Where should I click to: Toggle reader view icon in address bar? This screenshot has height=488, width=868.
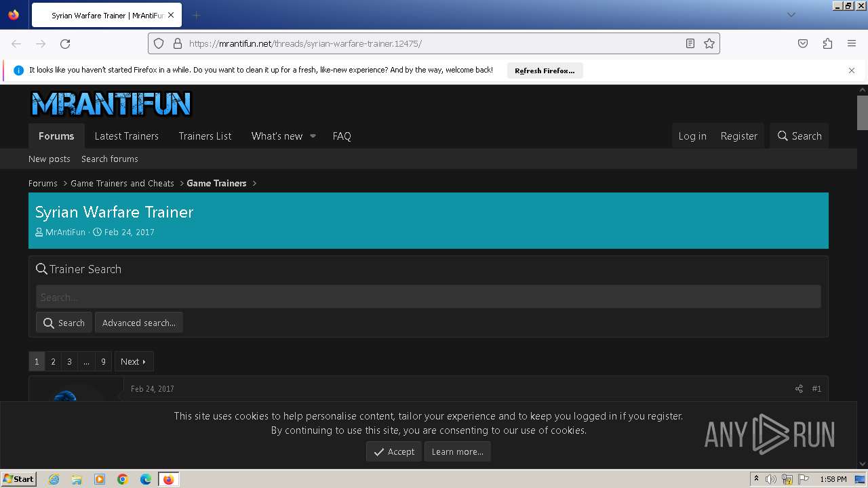[x=690, y=43]
